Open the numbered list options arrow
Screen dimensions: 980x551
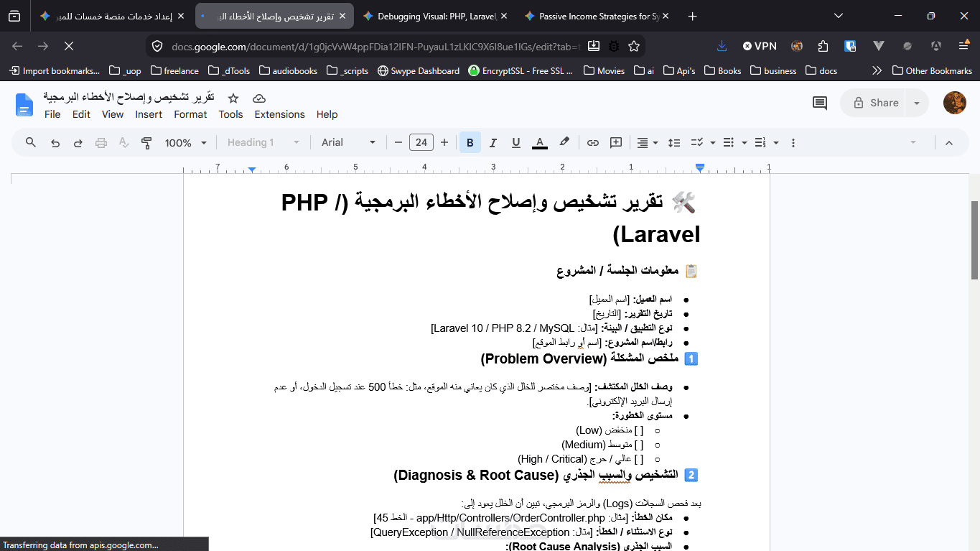(x=776, y=143)
